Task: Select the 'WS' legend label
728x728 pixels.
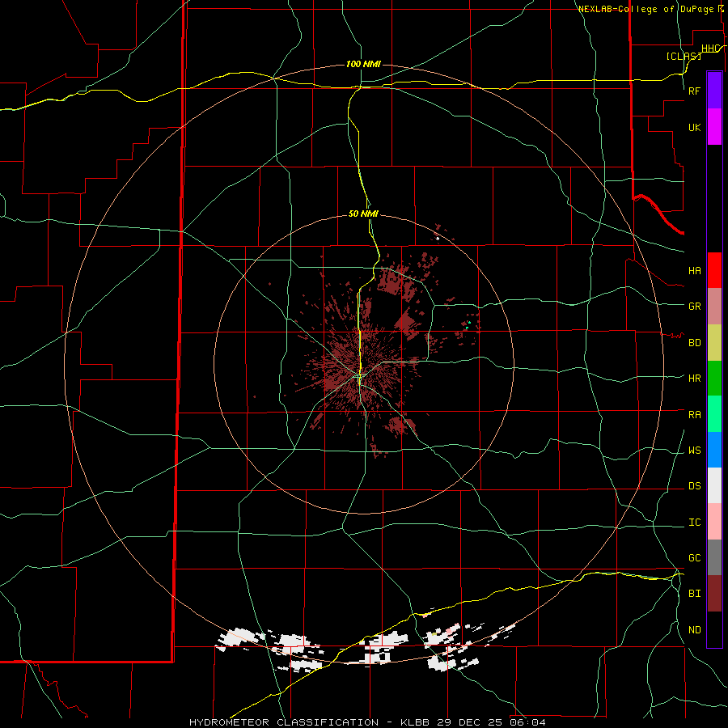Action: 695,451
